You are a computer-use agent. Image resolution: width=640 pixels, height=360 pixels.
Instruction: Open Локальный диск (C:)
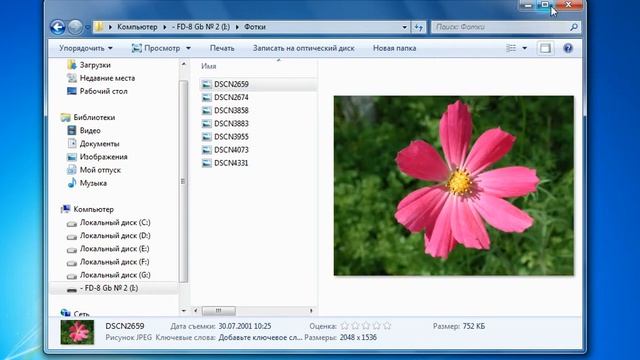click(x=115, y=222)
